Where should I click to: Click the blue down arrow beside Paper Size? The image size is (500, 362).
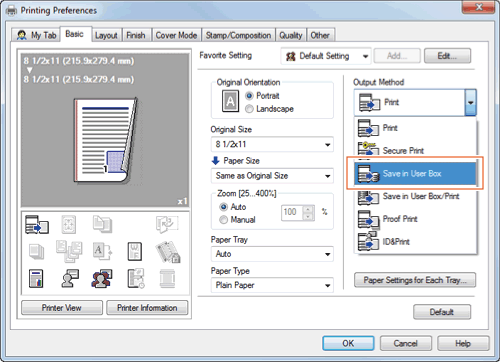215,161
